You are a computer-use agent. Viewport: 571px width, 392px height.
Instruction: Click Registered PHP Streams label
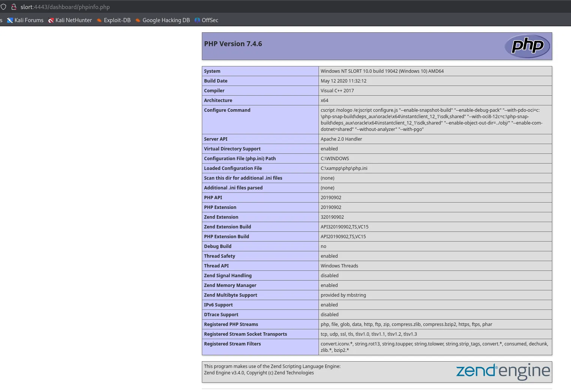coord(231,324)
